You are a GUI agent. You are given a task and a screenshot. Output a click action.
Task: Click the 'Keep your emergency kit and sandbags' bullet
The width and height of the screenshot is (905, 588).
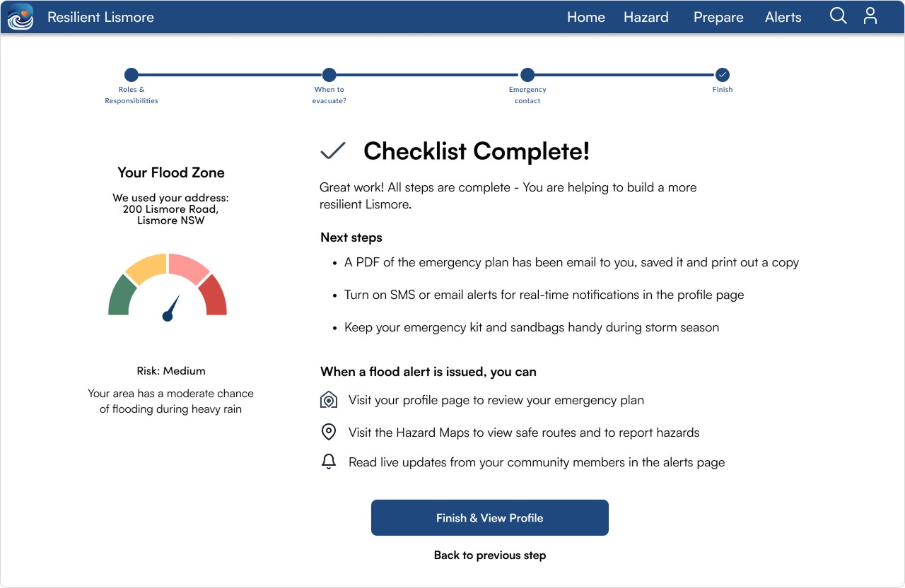pos(532,327)
